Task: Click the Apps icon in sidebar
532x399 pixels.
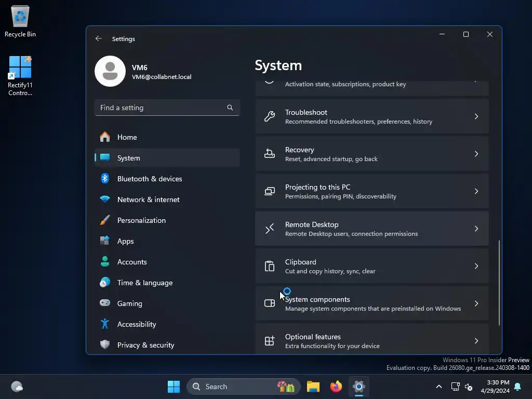Action: (105, 241)
